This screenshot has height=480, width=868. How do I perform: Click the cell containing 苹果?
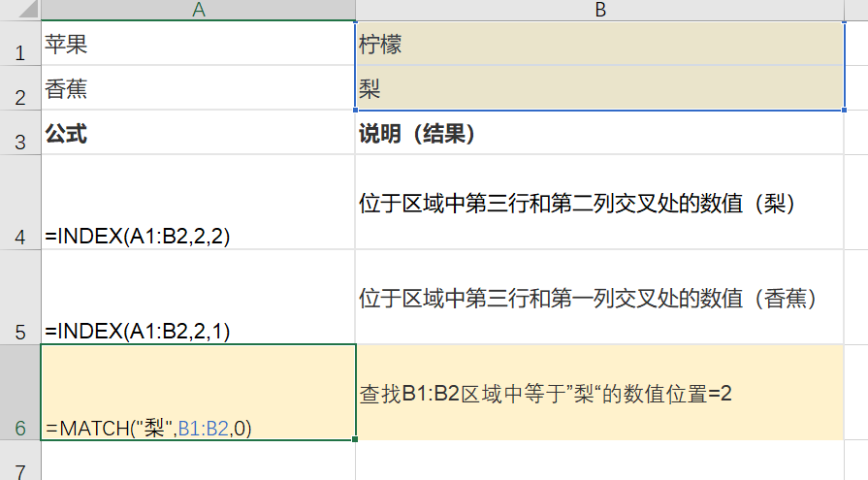[x=198, y=44]
